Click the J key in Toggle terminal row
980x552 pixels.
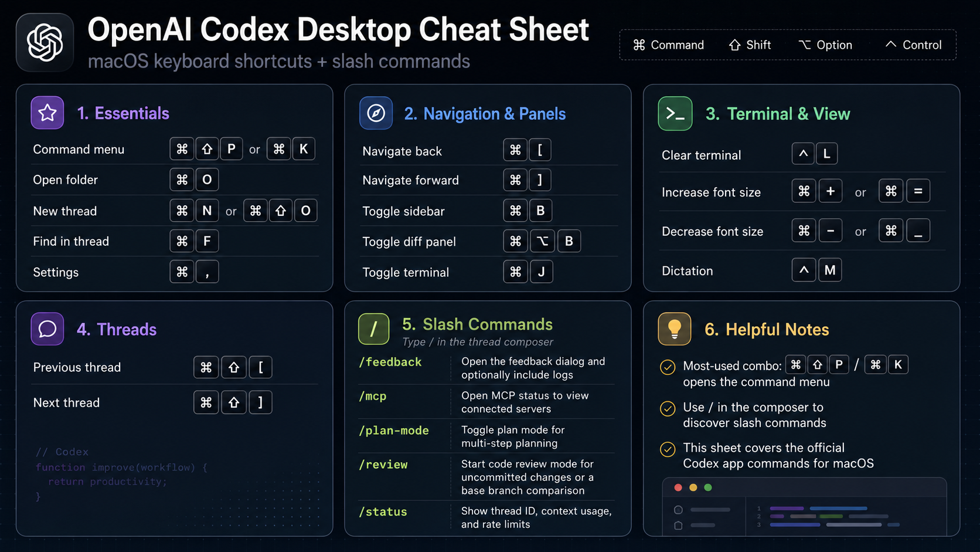[541, 272]
